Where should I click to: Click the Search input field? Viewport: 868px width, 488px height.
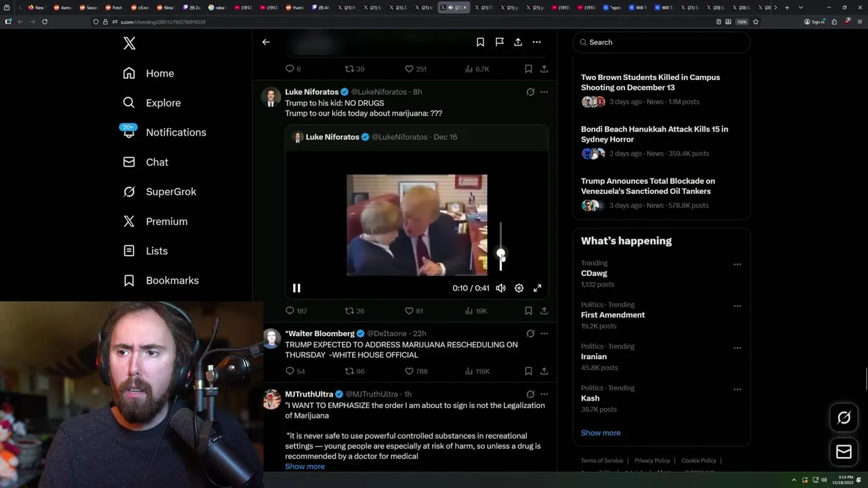[661, 42]
